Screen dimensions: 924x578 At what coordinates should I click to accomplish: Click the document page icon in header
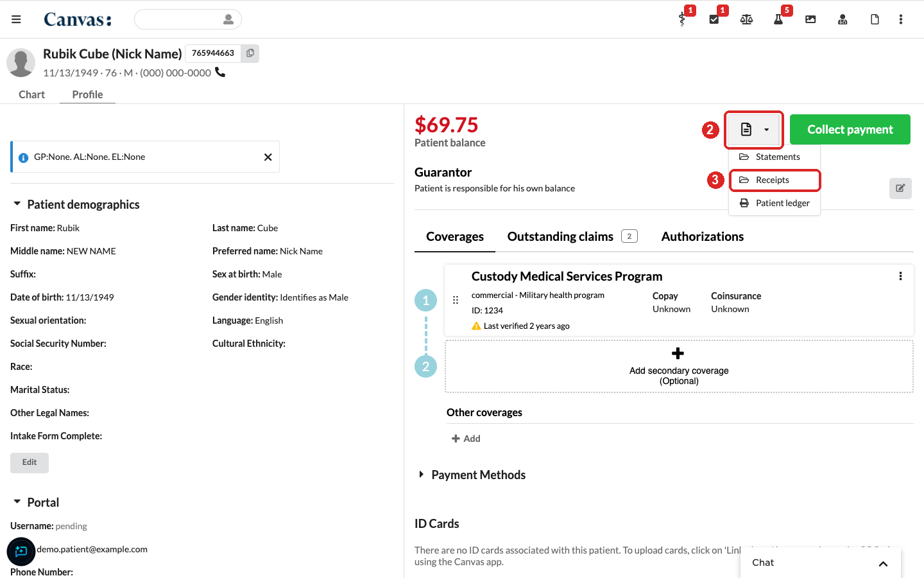point(875,19)
